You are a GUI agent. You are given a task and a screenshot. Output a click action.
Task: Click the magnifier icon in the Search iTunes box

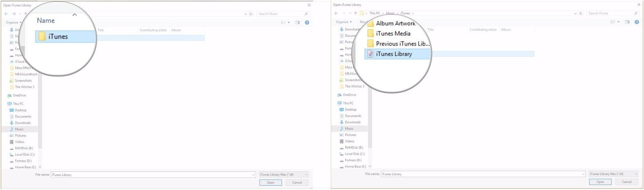(636, 13)
